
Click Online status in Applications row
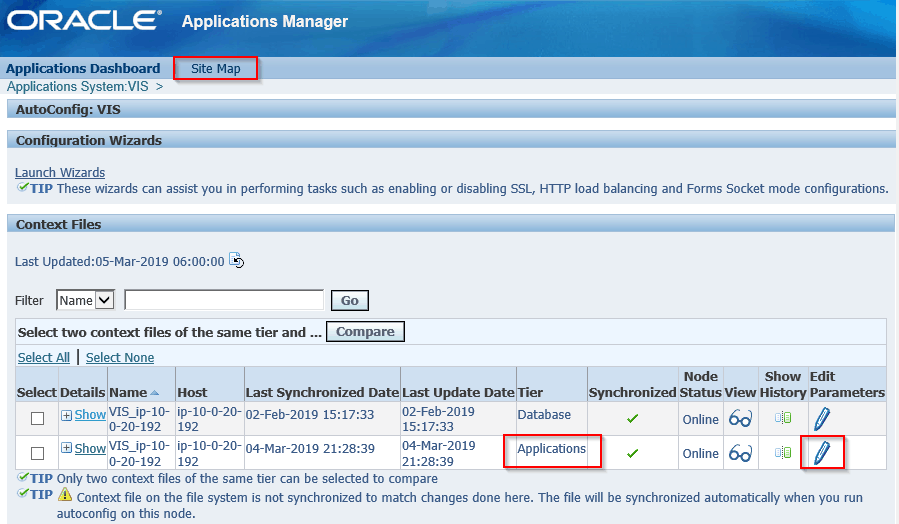(x=700, y=453)
